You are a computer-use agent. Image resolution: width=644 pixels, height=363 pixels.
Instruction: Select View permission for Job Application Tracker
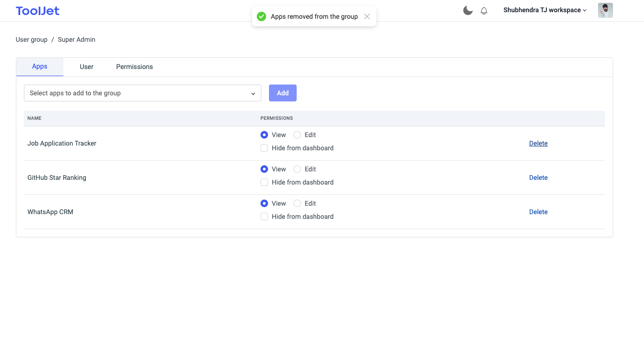(x=264, y=135)
